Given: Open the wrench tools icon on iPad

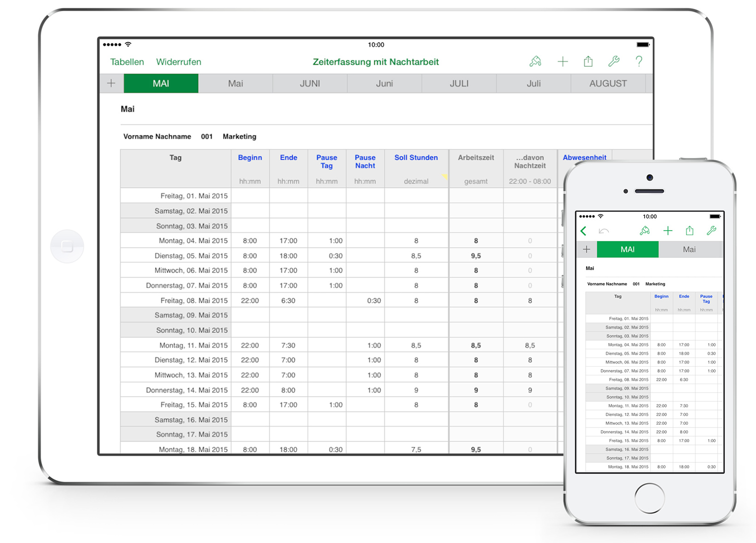Looking at the screenshot, I should click(x=614, y=62).
